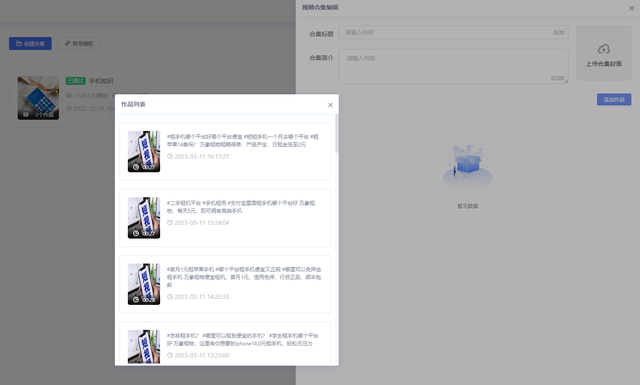Select the video thumbnail dated 2023-03-11 14:22:33
The width and height of the screenshot is (640, 385).
144,284
